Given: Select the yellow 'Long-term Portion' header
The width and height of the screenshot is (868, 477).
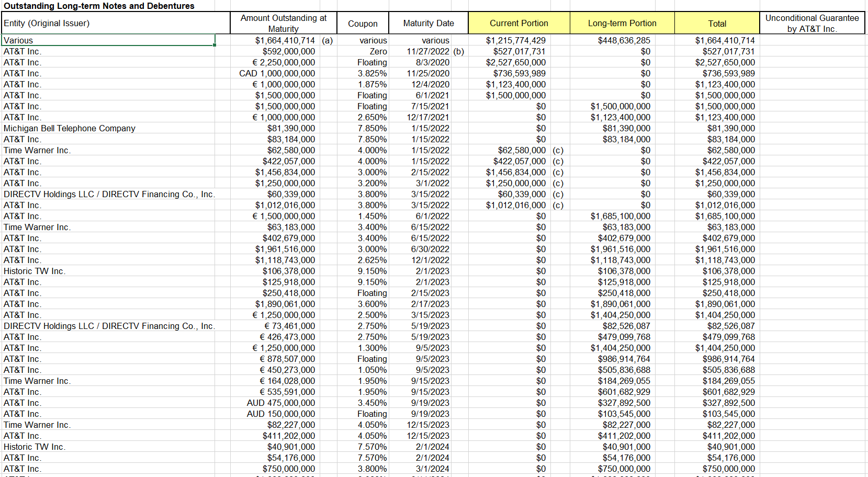Looking at the screenshot, I should pos(622,23).
